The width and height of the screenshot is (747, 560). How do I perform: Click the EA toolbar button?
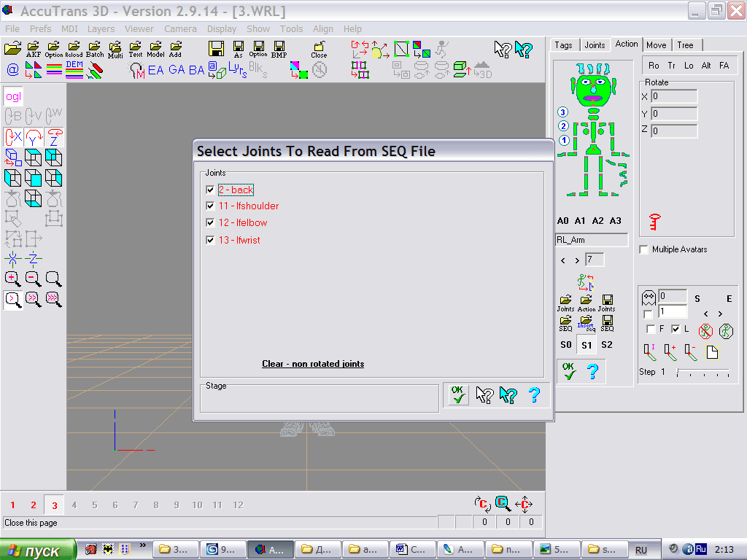pos(156,70)
